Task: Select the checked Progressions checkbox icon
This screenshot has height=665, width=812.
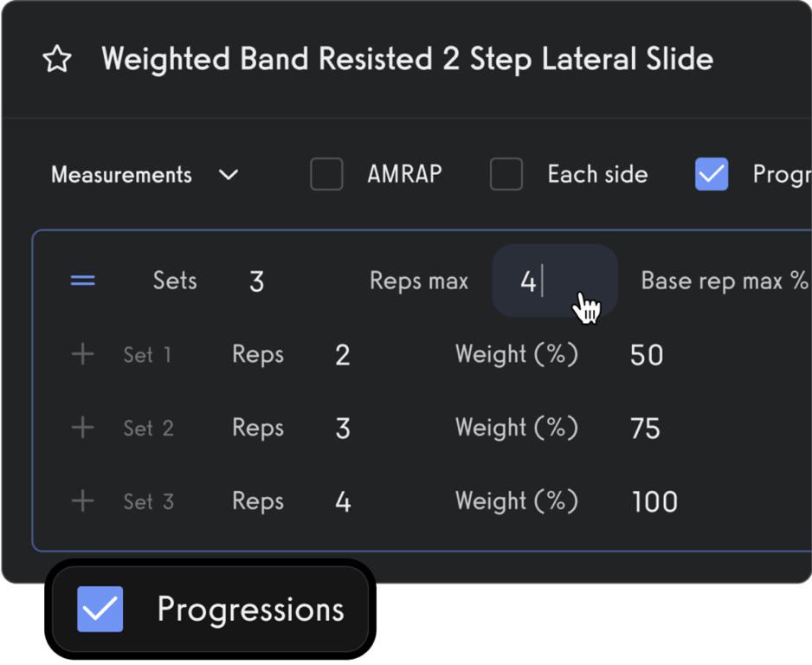Action: [100, 610]
